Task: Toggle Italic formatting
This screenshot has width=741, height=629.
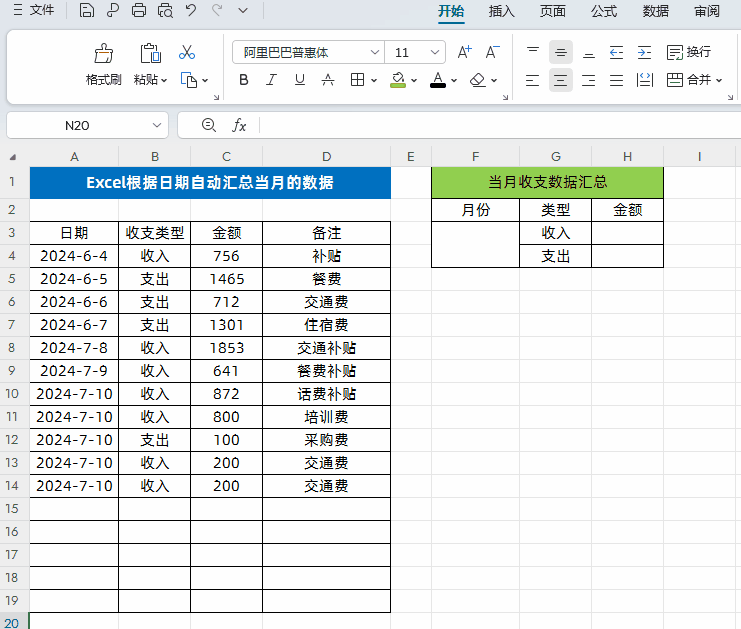Action: pyautogui.click(x=271, y=80)
